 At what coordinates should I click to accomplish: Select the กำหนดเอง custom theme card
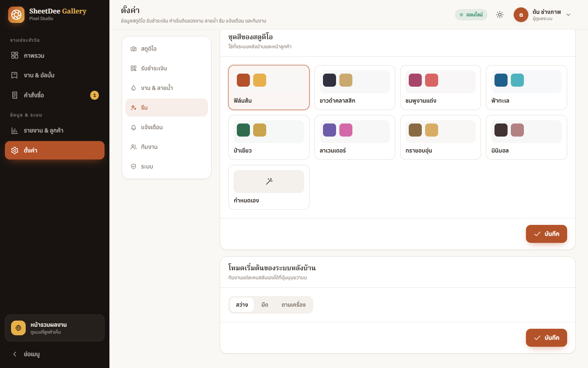pyautogui.click(x=269, y=187)
